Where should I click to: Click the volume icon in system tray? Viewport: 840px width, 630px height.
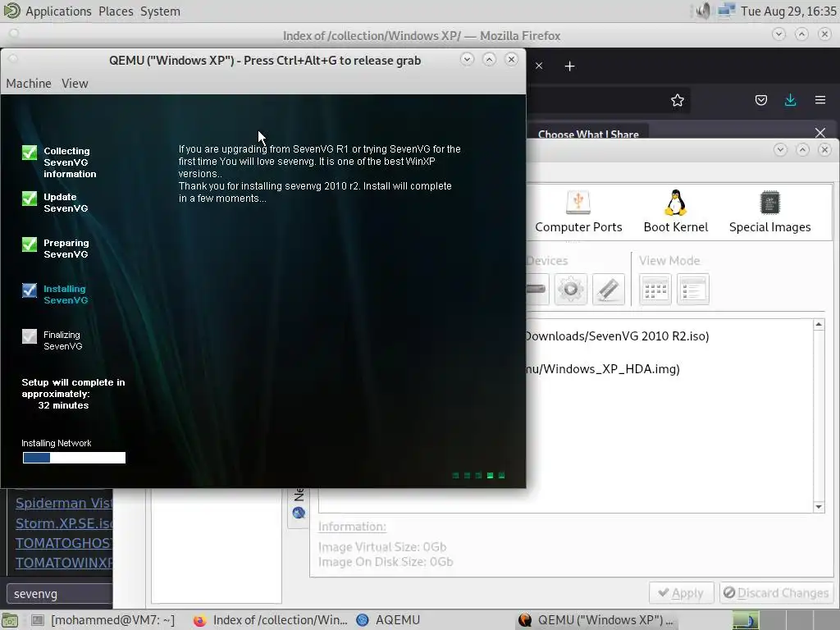[x=702, y=11]
